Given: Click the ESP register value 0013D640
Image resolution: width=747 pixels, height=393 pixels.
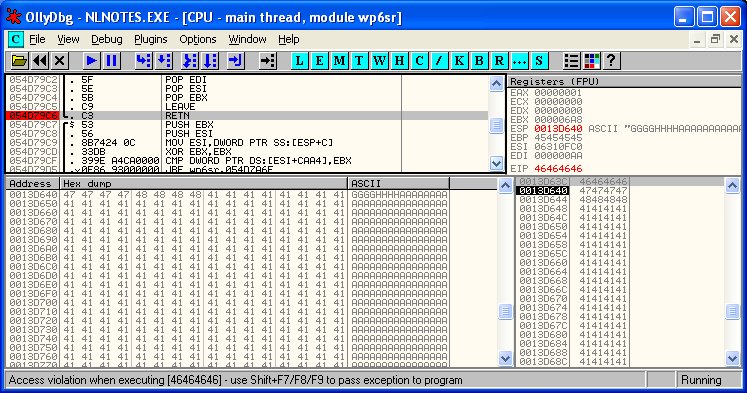Looking at the screenshot, I should coord(558,129).
